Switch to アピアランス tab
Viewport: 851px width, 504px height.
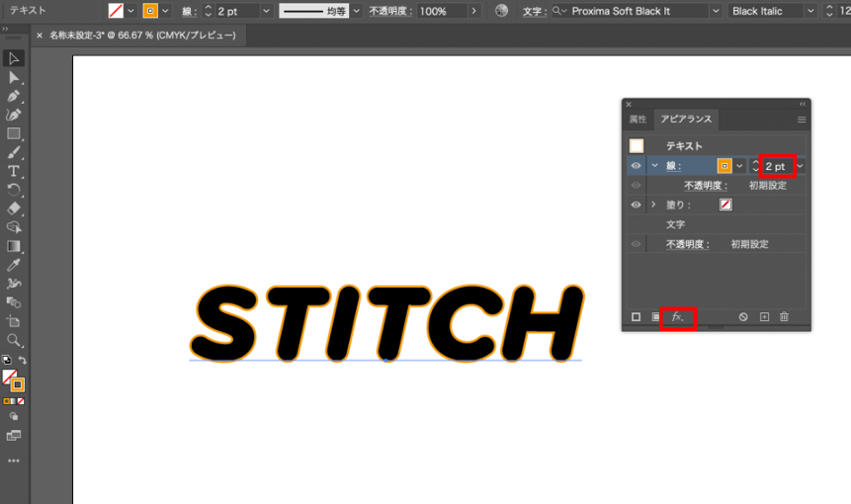[686, 119]
